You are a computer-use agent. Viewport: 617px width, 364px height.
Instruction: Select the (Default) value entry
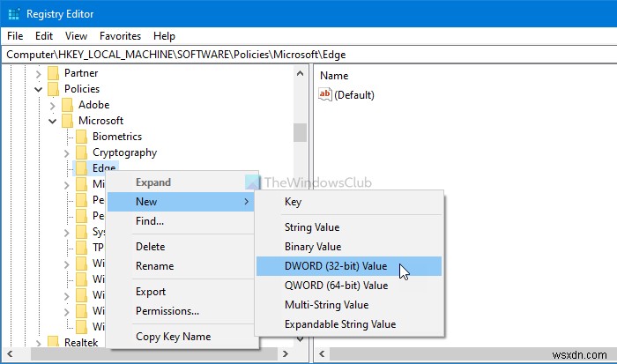click(x=354, y=95)
